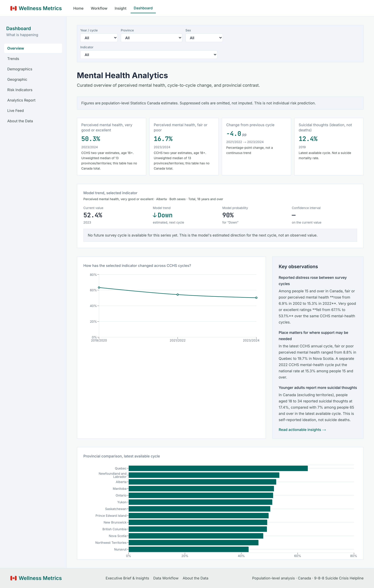Open Geographic in the sidebar
Viewport: 374px width, 588px height.
pos(33,79)
